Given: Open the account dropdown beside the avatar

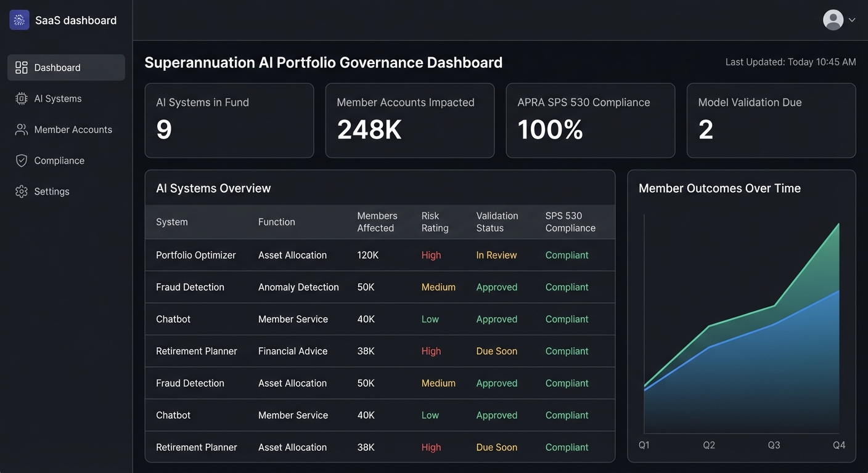Looking at the screenshot, I should tap(851, 20).
